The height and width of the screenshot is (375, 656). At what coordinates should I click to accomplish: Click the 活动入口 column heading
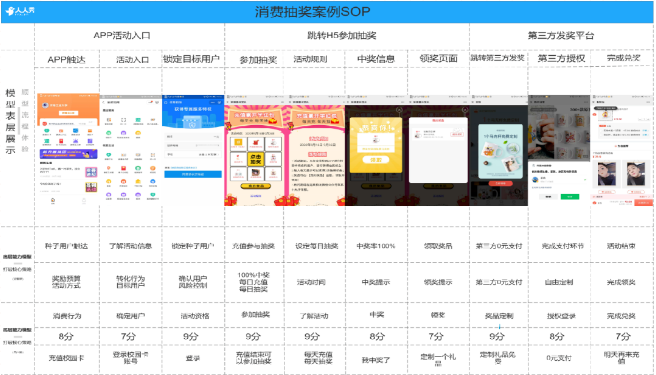click(x=132, y=59)
